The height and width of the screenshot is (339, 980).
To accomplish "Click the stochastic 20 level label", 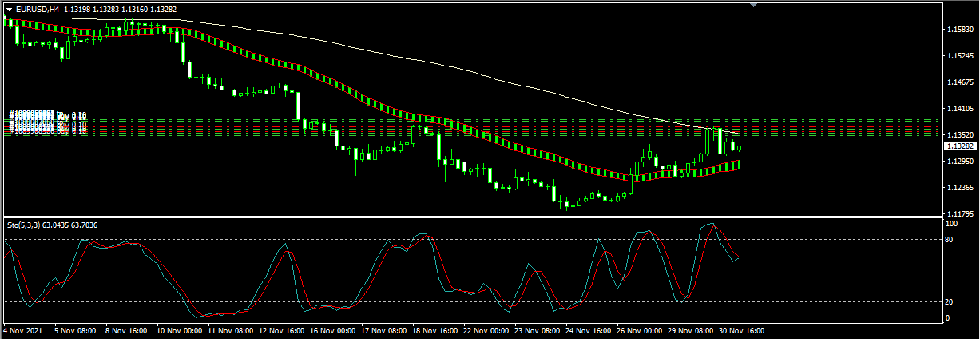I will pos(951,301).
